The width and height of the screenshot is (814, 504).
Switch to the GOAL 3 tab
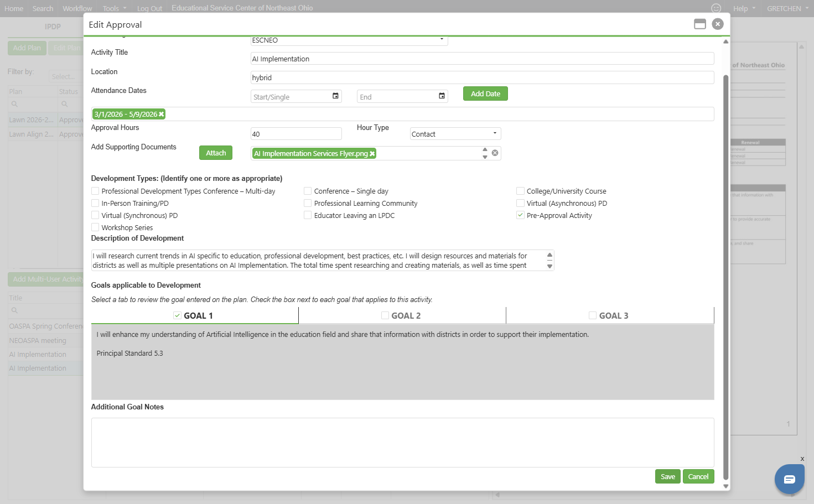tap(610, 315)
